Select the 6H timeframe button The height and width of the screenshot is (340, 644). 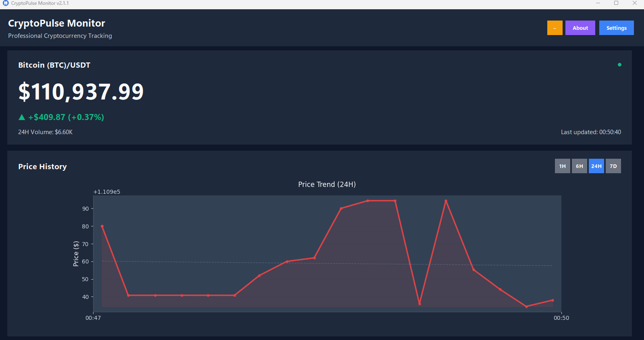pos(580,166)
